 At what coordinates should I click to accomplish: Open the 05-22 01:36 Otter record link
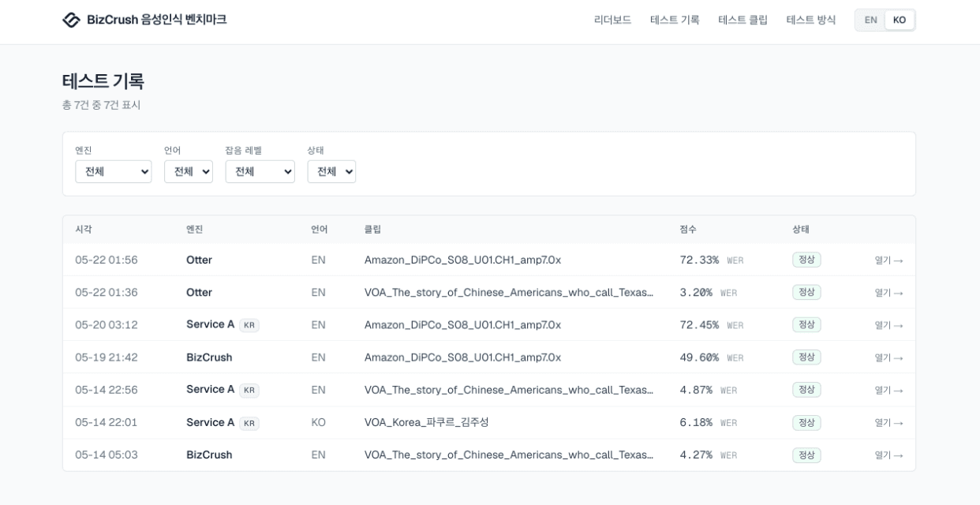(888, 293)
